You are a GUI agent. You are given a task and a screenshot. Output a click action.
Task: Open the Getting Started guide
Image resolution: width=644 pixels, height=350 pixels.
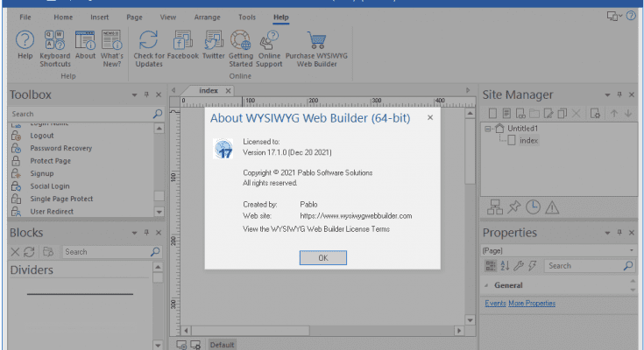pos(241,49)
